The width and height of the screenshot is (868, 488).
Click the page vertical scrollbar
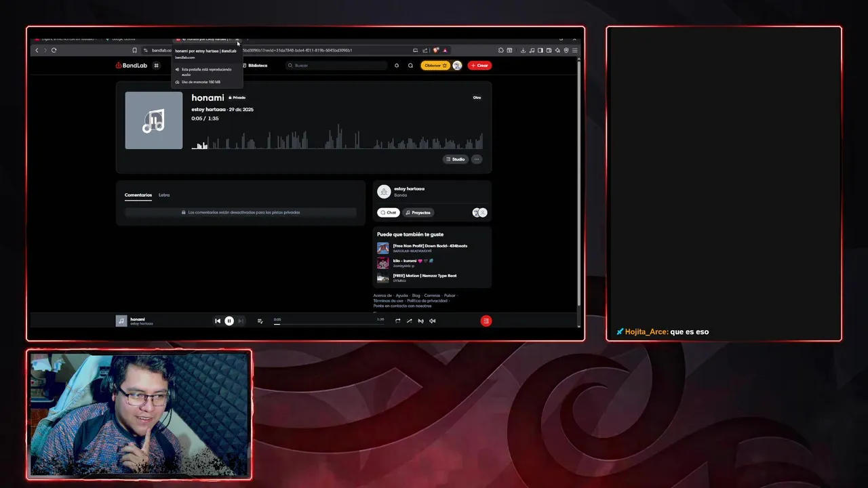578,182
